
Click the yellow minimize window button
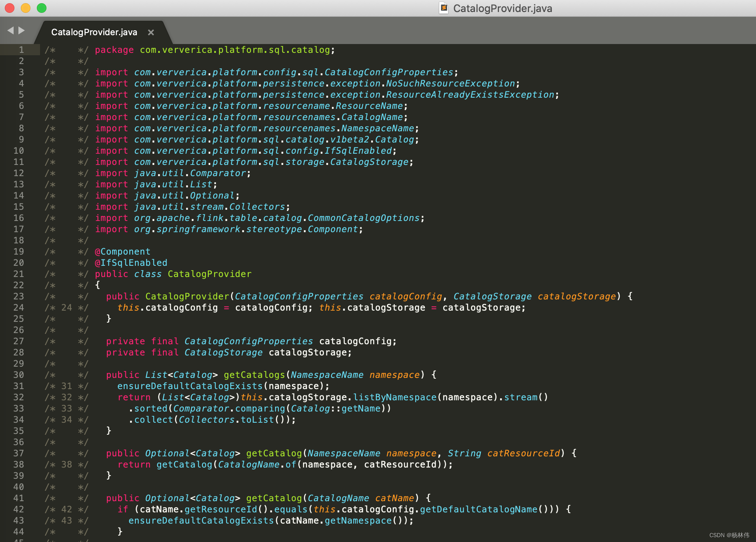click(x=26, y=8)
